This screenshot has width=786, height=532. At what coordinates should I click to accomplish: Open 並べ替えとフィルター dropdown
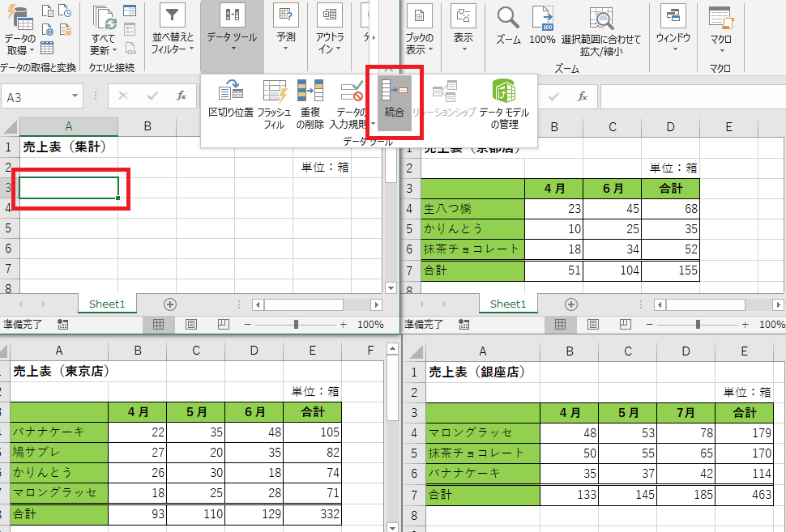click(172, 29)
